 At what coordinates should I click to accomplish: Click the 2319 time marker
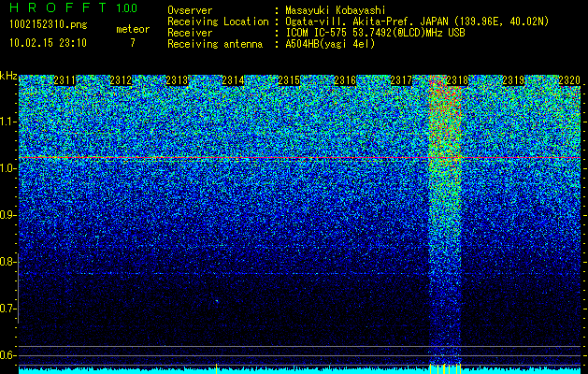(513, 80)
